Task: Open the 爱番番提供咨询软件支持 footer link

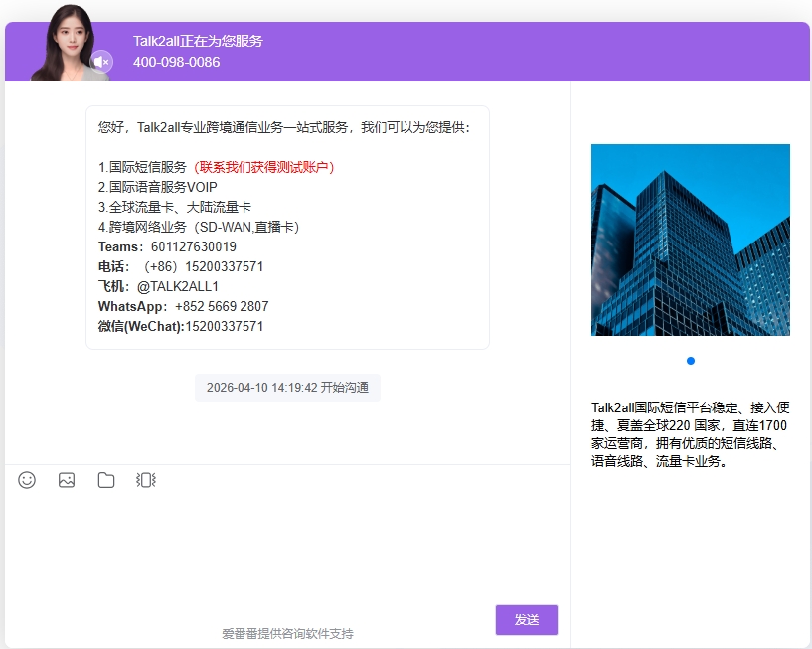Action: click(x=287, y=633)
